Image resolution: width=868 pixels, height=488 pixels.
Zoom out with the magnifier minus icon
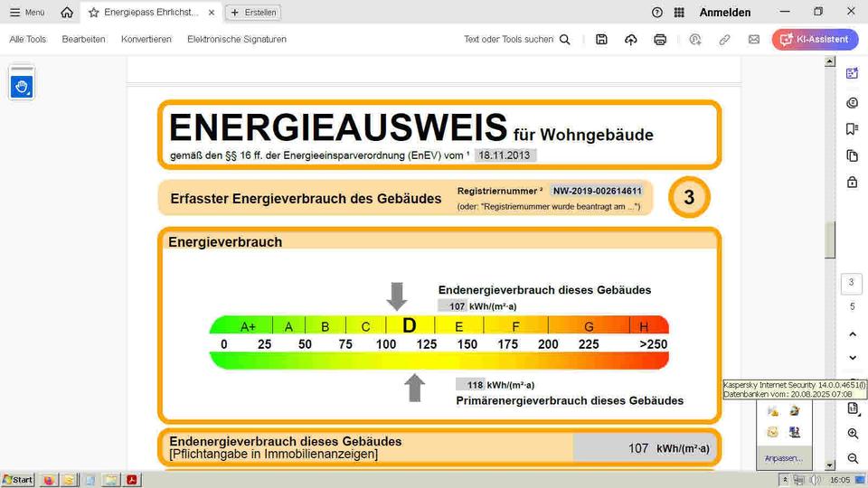(x=853, y=458)
